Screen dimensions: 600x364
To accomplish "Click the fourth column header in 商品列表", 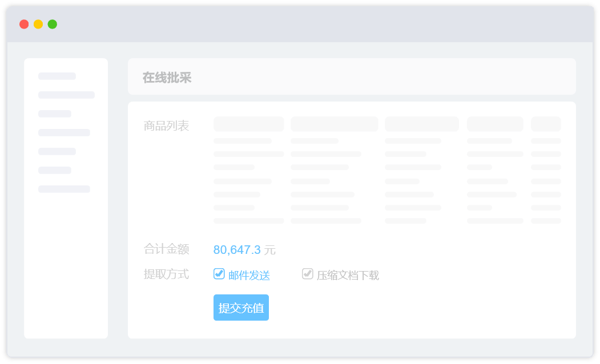I will click(x=494, y=124).
